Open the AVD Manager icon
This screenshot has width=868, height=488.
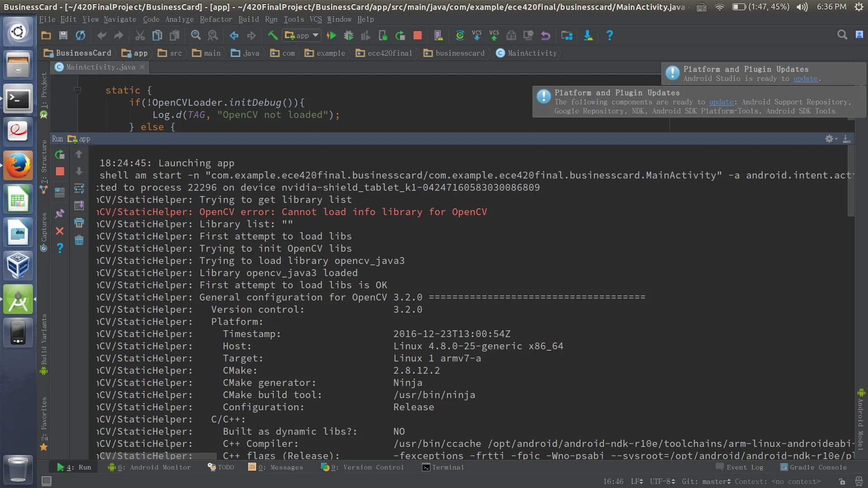[x=438, y=35]
